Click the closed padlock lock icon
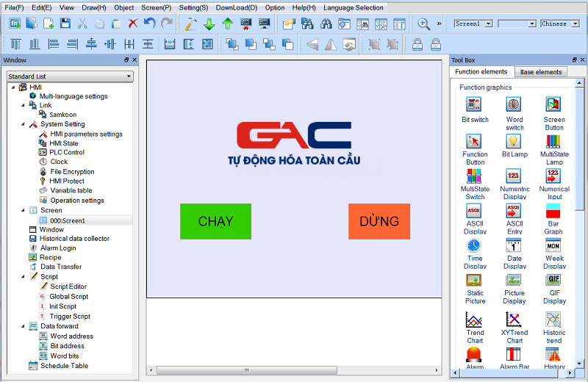Image resolution: width=588 pixels, height=382 pixels. pos(417,44)
